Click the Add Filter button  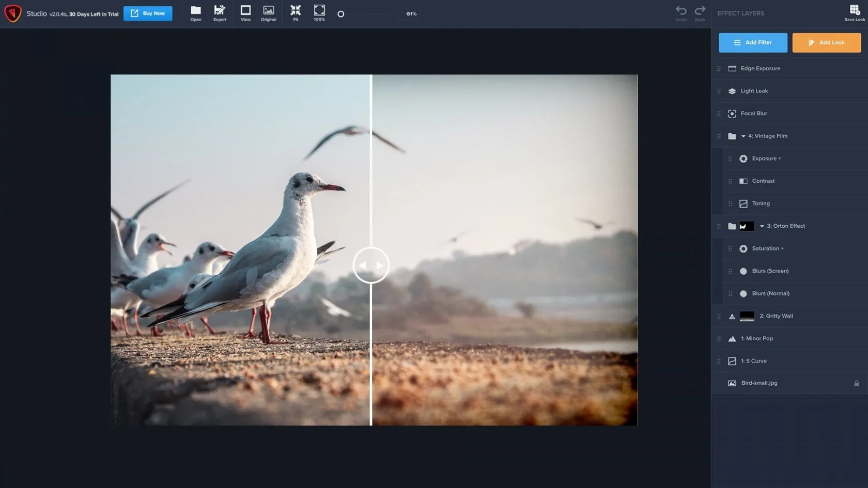coord(753,42)
